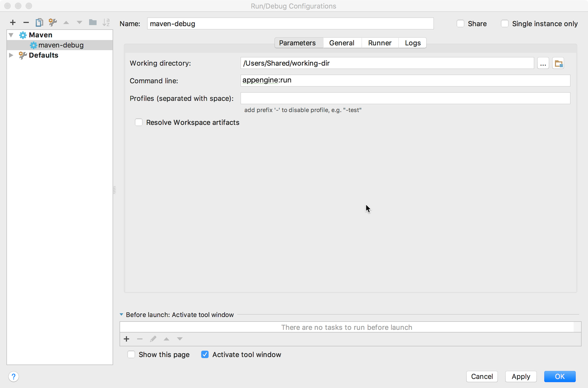Click the ellipsis directory picker icon

click(x=543, y=63)
